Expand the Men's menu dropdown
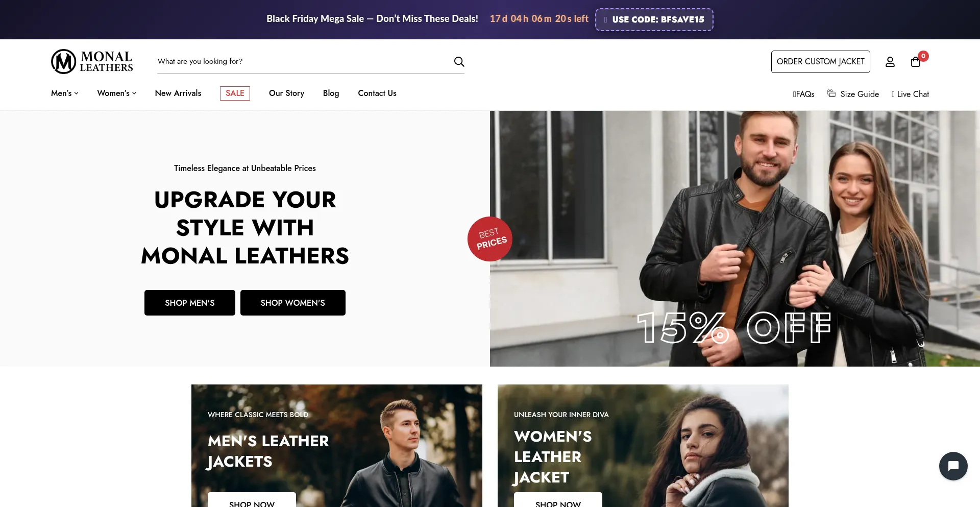Screen dimensions: 980x507 (x=65, y=93)
